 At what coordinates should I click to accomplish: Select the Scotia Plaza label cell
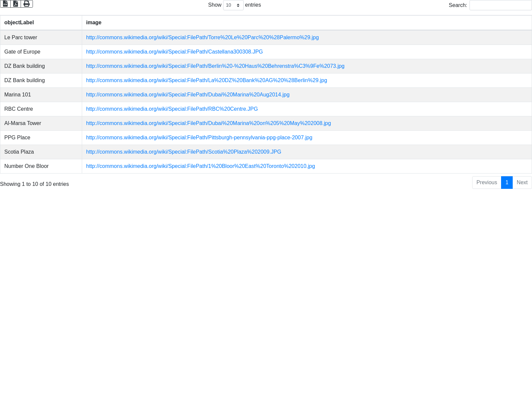[41, 152]
